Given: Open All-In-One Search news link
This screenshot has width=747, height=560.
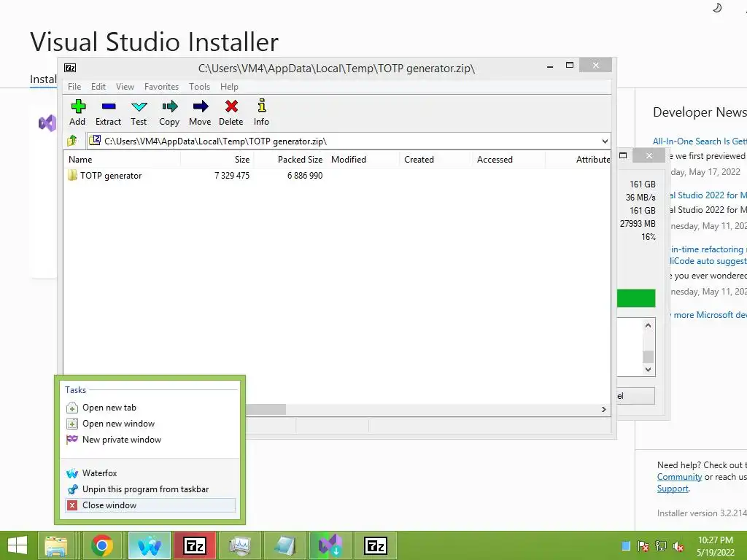Looking at the screenshot, I should (700, 141).
